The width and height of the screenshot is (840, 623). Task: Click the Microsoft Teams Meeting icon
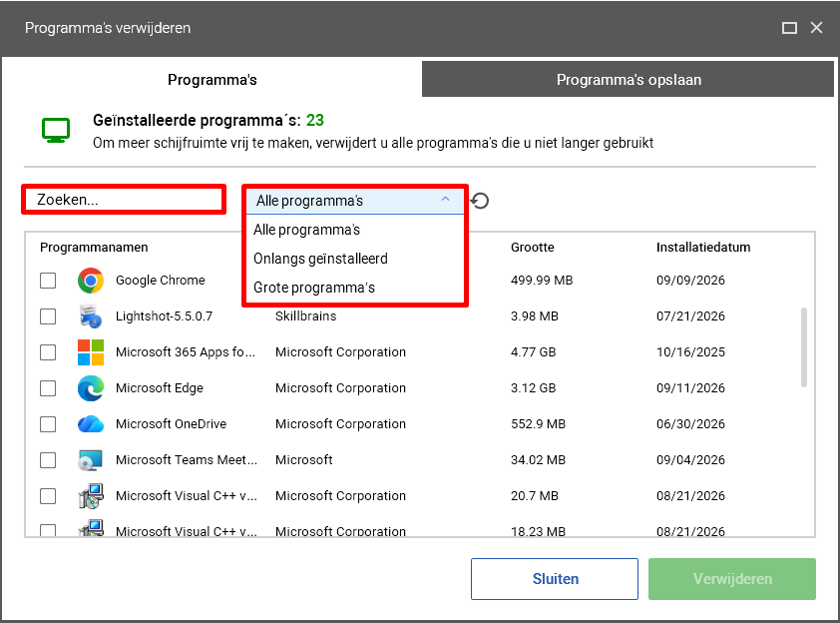point(91,460)
